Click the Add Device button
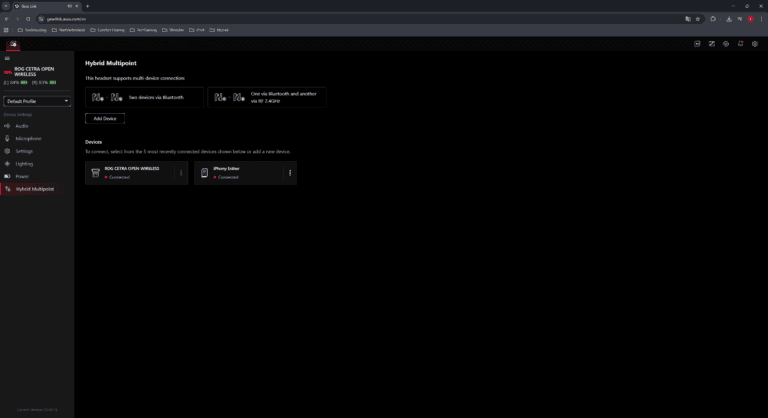 pos(105,118)
